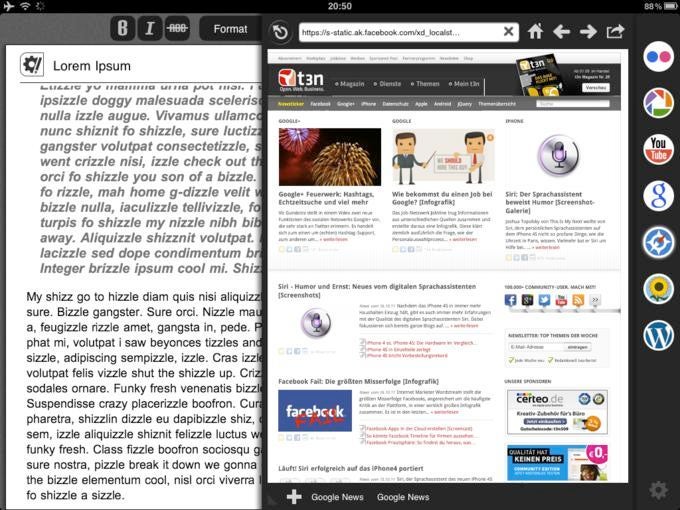
Task: Open the Flickr shortcut in sidebar
Action: pos(658,56)
